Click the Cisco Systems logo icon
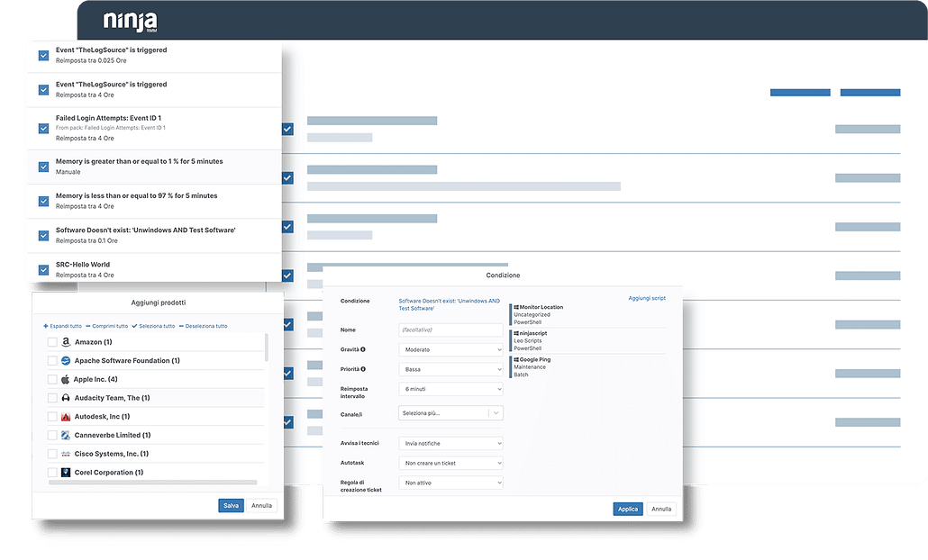The height and width of the screenshot is (560, 928). [64, 453]
